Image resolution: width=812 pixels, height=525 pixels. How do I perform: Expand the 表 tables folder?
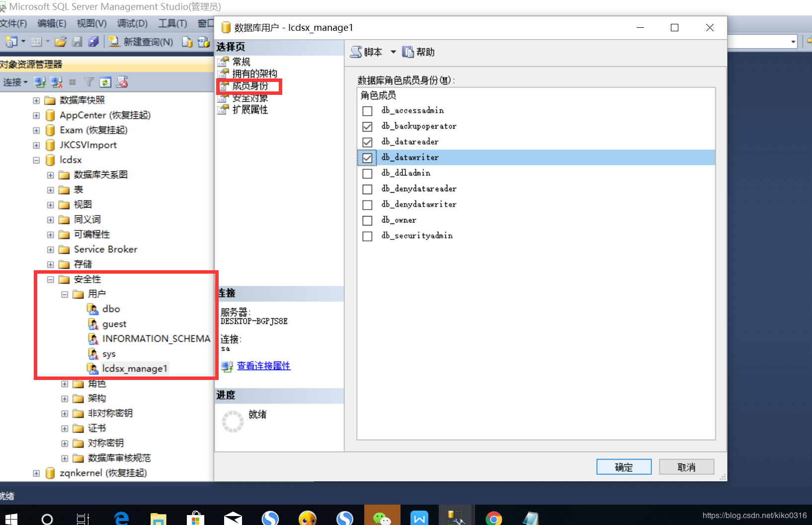pyautogui.click(x=50, y=190)
